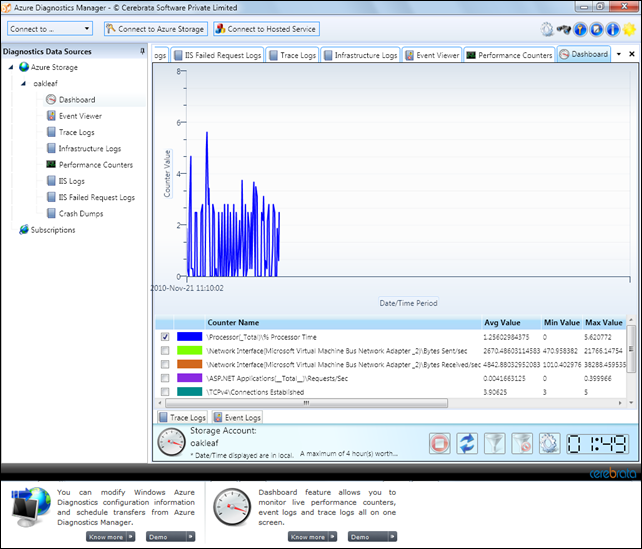Enable the Bytes Sent/sec counter checkbox
Viewport: 642px width, 549px height.
click(165, 351)
